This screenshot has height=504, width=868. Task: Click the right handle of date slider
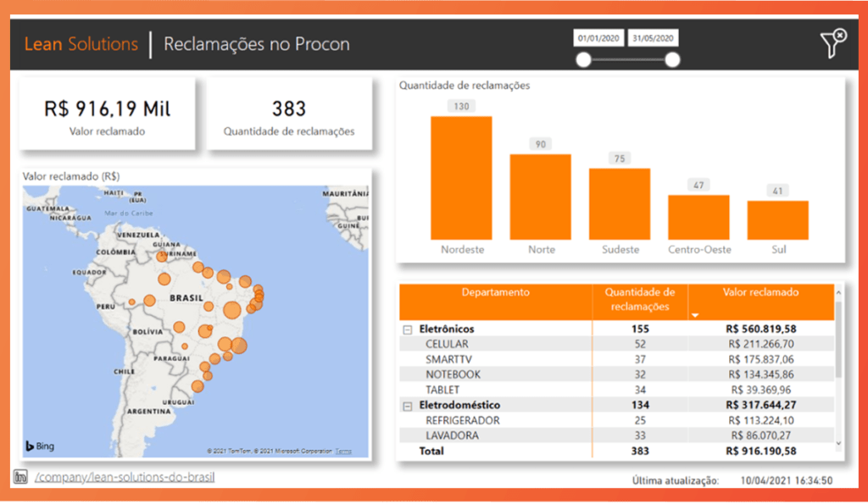pyautogui.click(x=672, y=59)
